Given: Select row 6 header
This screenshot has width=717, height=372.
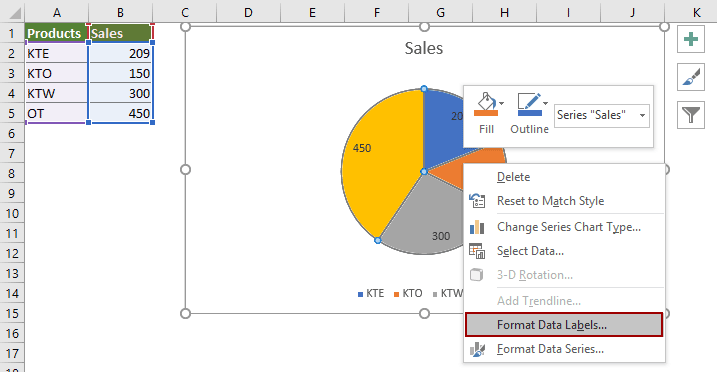Looking at the screenshot, I should coord(12,133).
